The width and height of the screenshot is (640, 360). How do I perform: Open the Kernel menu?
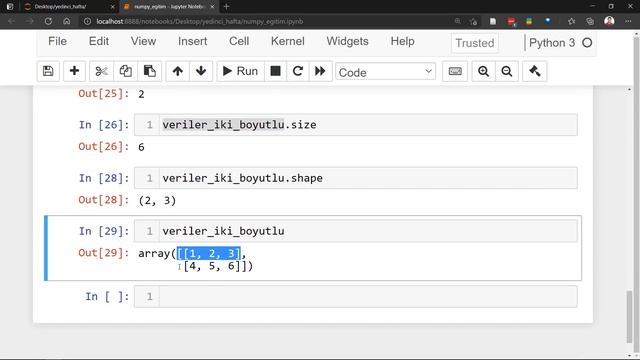click(x=288, y=41)
